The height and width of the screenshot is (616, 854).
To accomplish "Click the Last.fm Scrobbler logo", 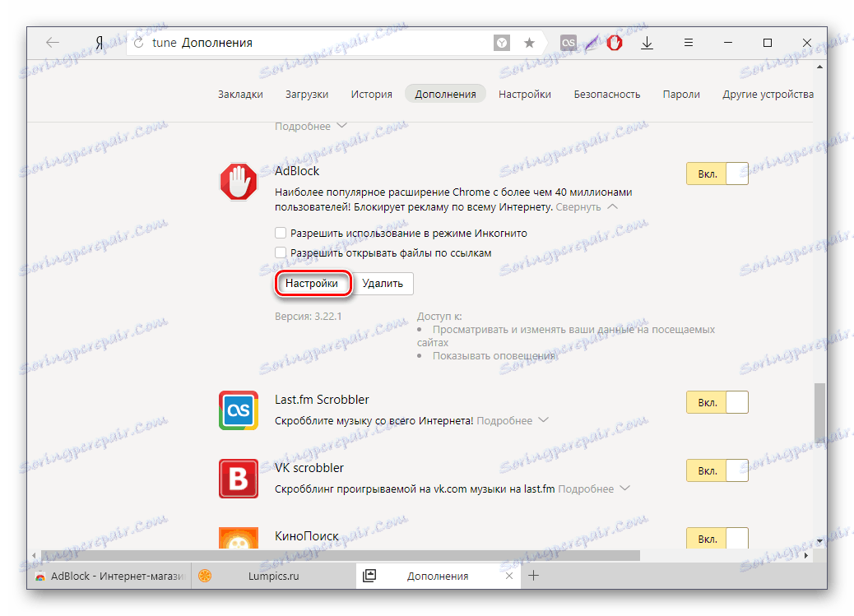I will point(239,410).
